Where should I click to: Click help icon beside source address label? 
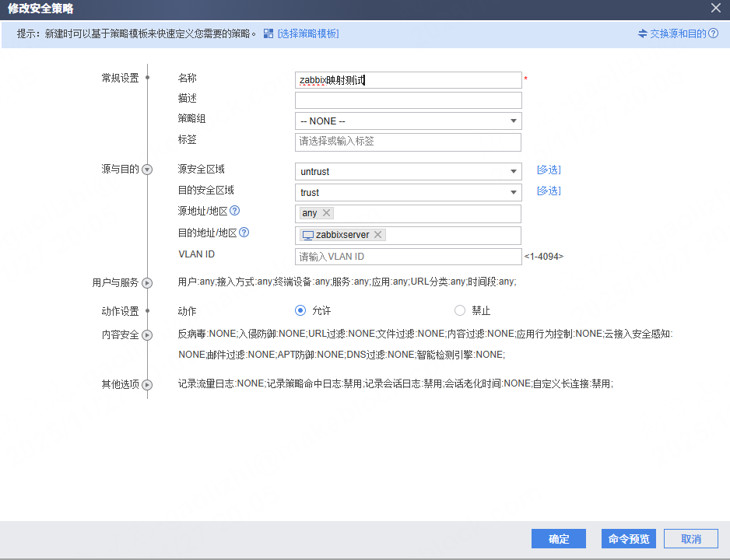[x=234, y=211]
